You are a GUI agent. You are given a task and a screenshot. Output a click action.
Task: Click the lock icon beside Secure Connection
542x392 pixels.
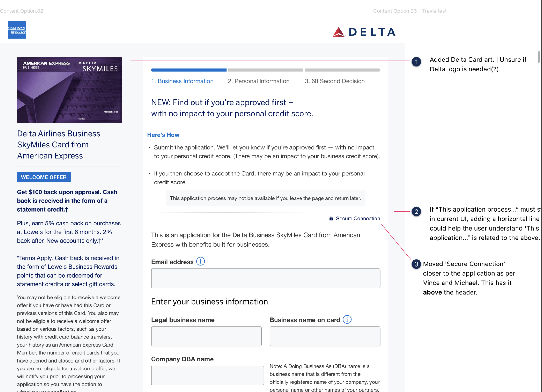(x=331, y=218)
